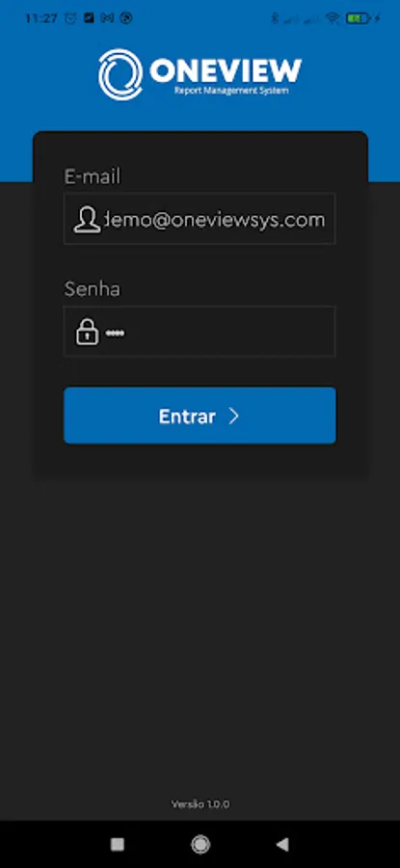Tap the Senha field label
This screenshot has height=868, width=400.
click(92, 288)
